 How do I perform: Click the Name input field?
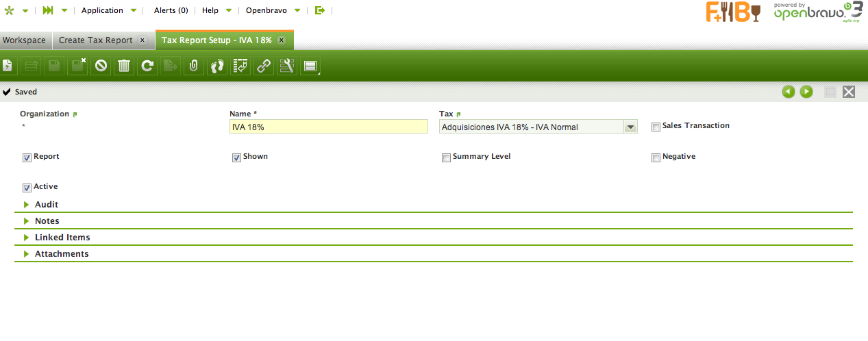coord(329,127)
